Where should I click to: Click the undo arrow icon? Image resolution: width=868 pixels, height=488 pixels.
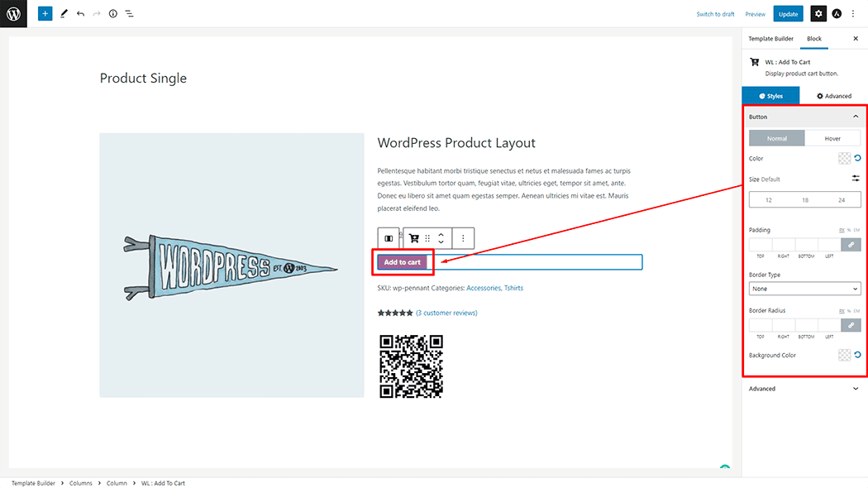81,14
